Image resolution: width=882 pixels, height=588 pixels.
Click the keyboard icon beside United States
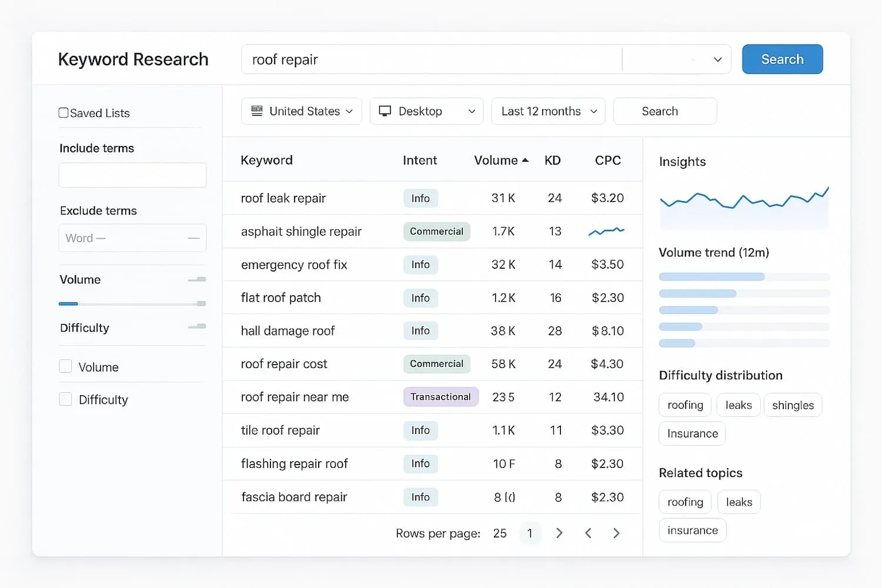(x=257, y=111)
